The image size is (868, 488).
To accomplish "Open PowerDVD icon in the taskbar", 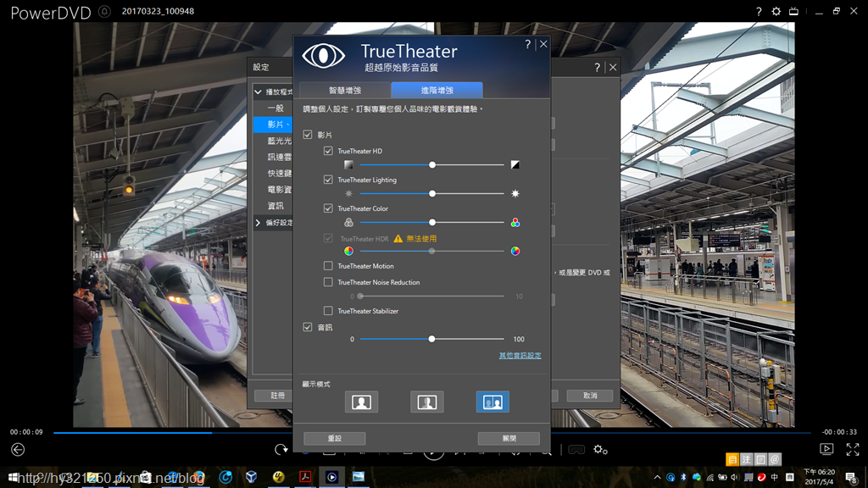I will (331, 477).
